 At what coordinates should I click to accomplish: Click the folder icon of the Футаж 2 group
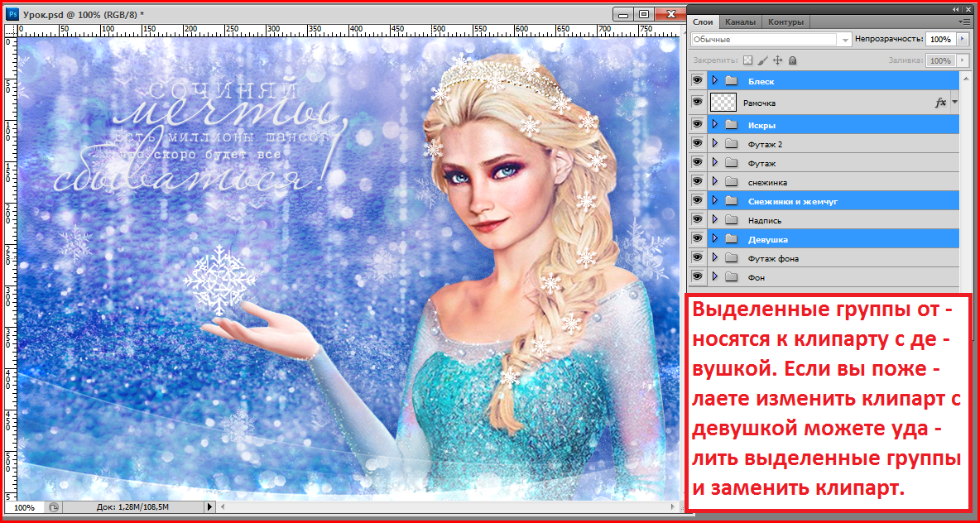point(731,144)
